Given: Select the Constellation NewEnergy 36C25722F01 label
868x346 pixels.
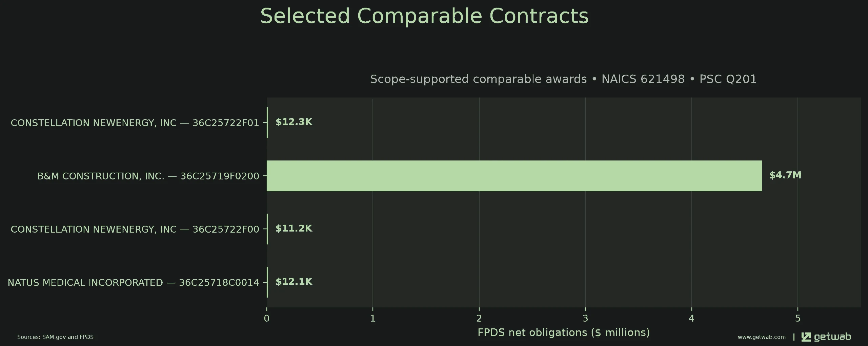Looking at the screenshot, I should tap(135, 123).
